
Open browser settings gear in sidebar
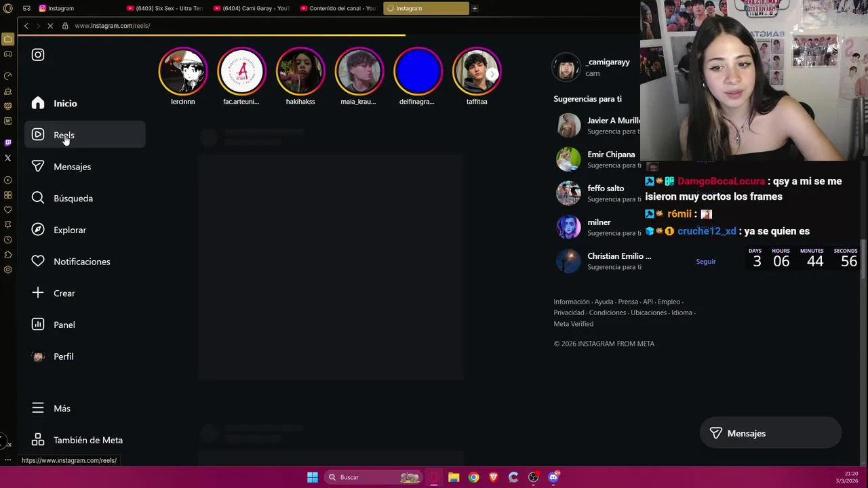8,269
